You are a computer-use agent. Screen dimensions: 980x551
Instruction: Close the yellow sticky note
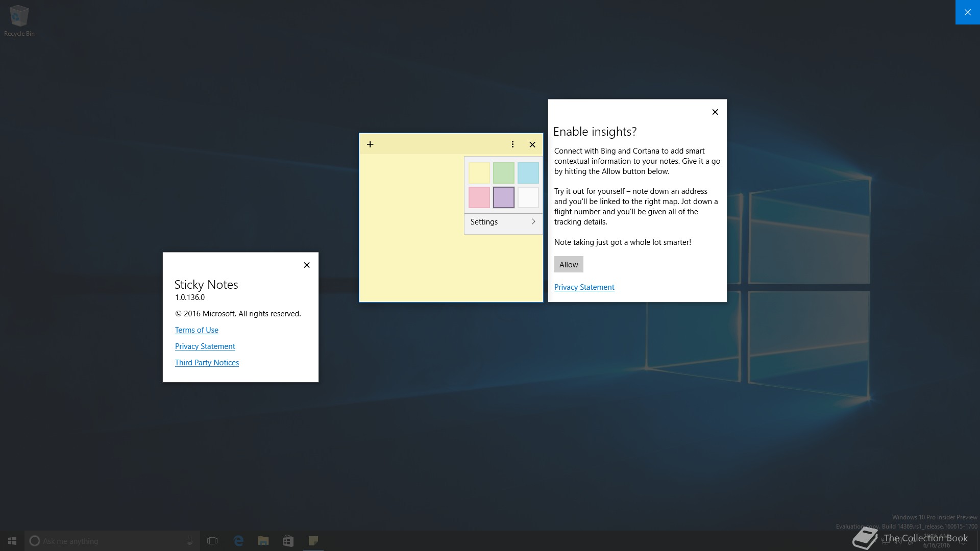(532, 144)
